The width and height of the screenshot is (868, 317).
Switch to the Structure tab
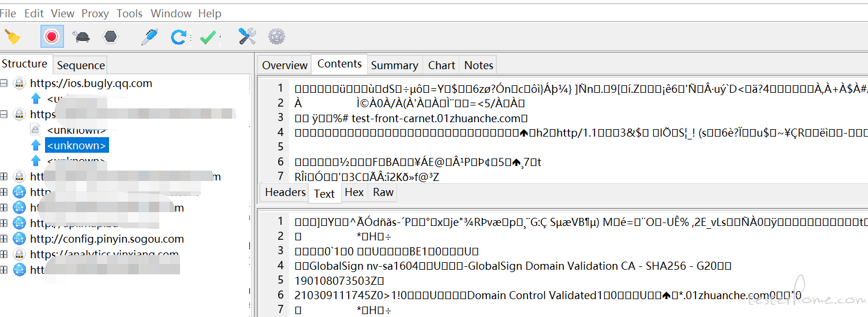click(x=25, y=64)
